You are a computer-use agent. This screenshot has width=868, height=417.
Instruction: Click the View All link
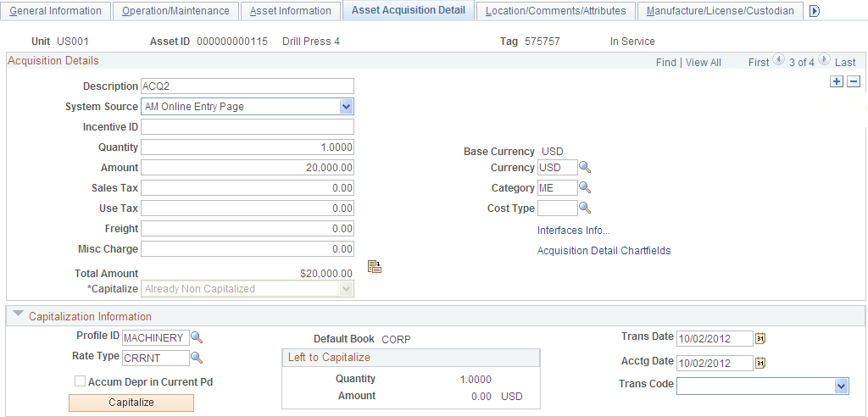703,63
